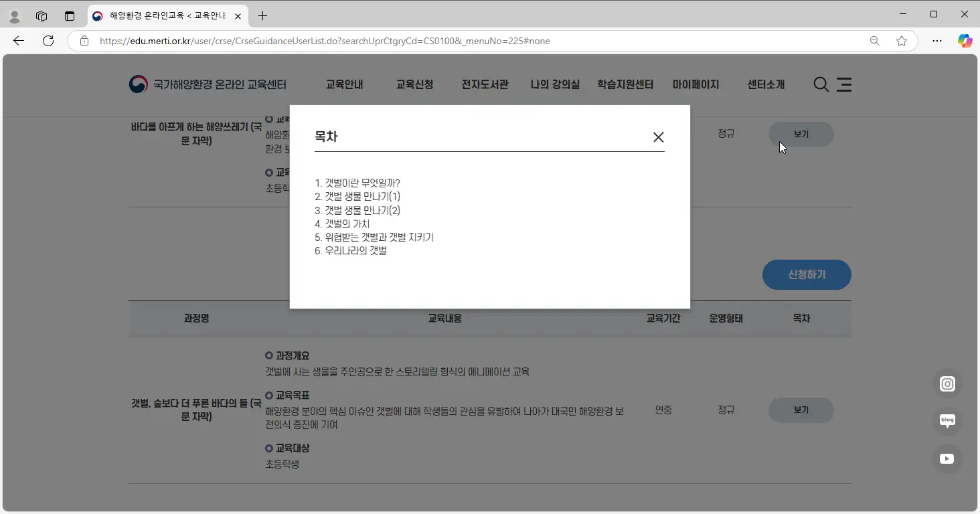The height and width of the screenshot is (514, 980).
Task: Open the hamburger menu icon
Action: [844, 84]
